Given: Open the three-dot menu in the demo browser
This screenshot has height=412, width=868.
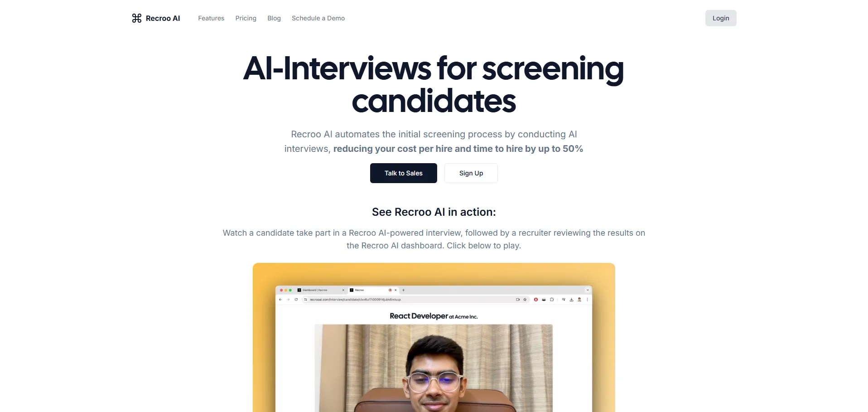Looking at the screenshot, I should [588, 300].
